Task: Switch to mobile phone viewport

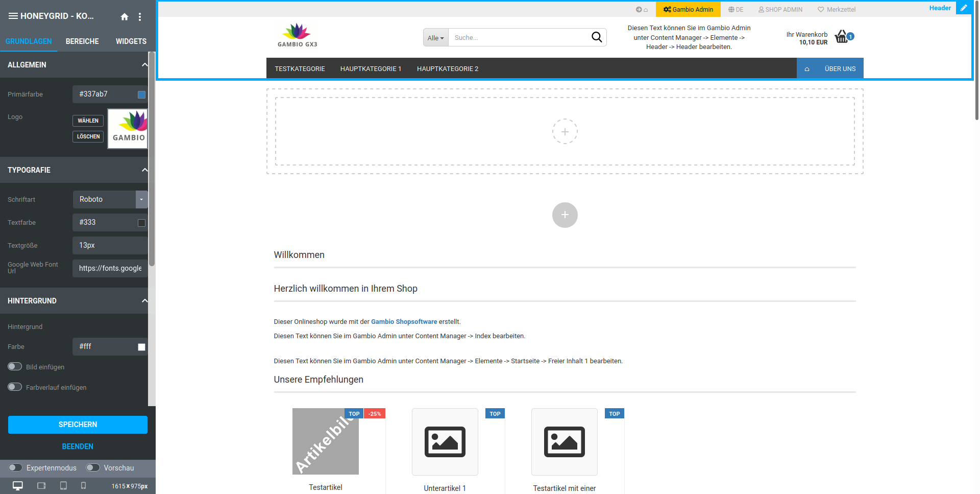Action: (x=84, y=486)
